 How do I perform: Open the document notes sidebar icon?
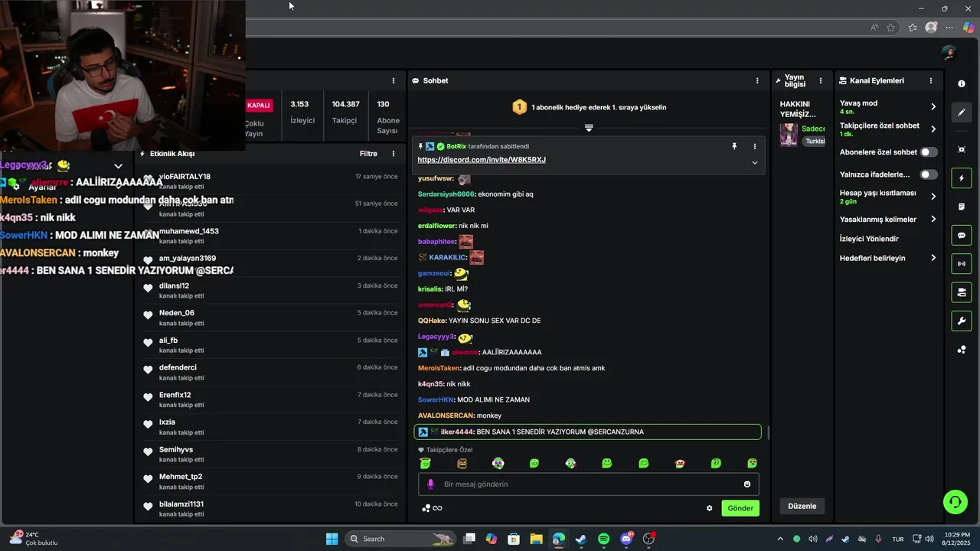962,207
